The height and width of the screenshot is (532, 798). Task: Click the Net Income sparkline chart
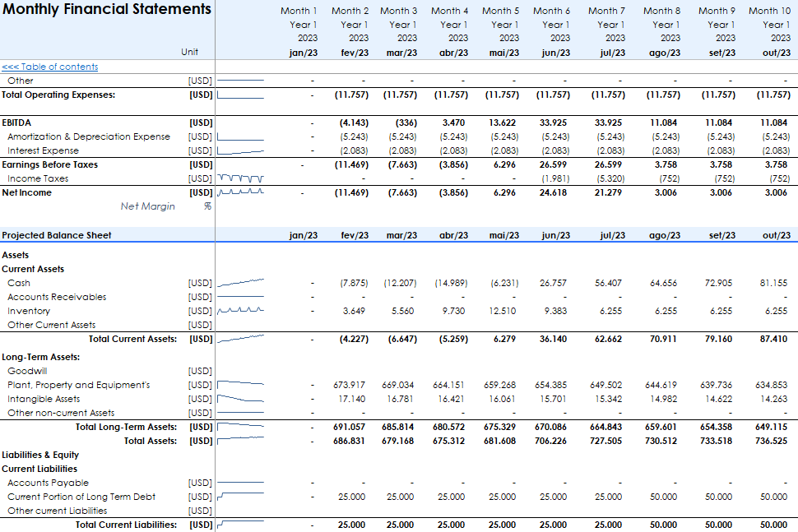[x=240, y=192]
